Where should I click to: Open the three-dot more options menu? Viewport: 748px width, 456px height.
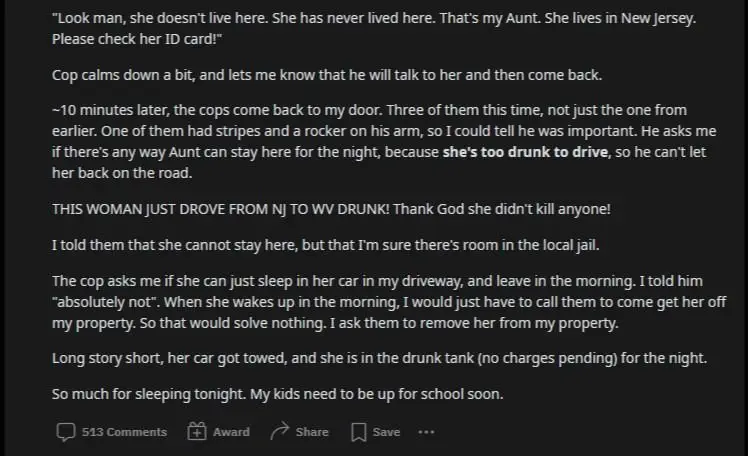[426, 432]
